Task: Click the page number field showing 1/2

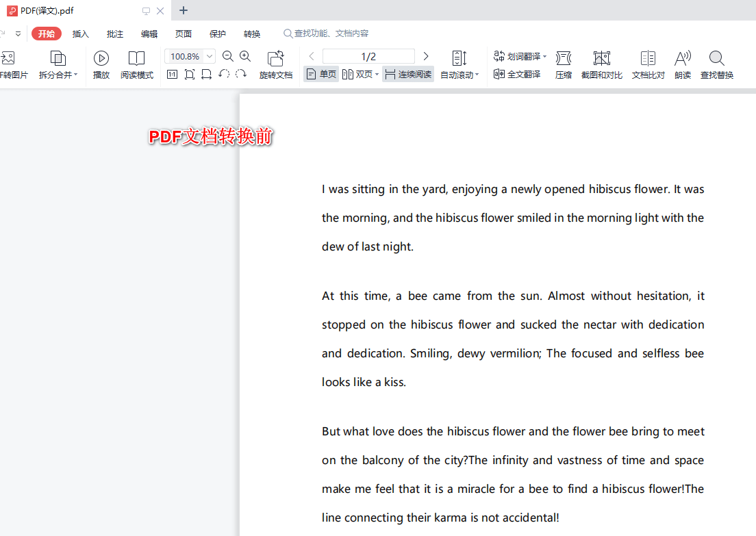Action: (368, 56)
